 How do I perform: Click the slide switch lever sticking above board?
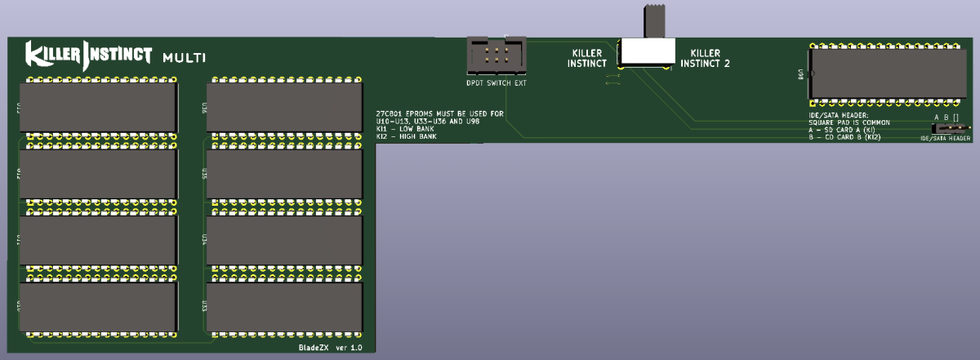[656, 21]
